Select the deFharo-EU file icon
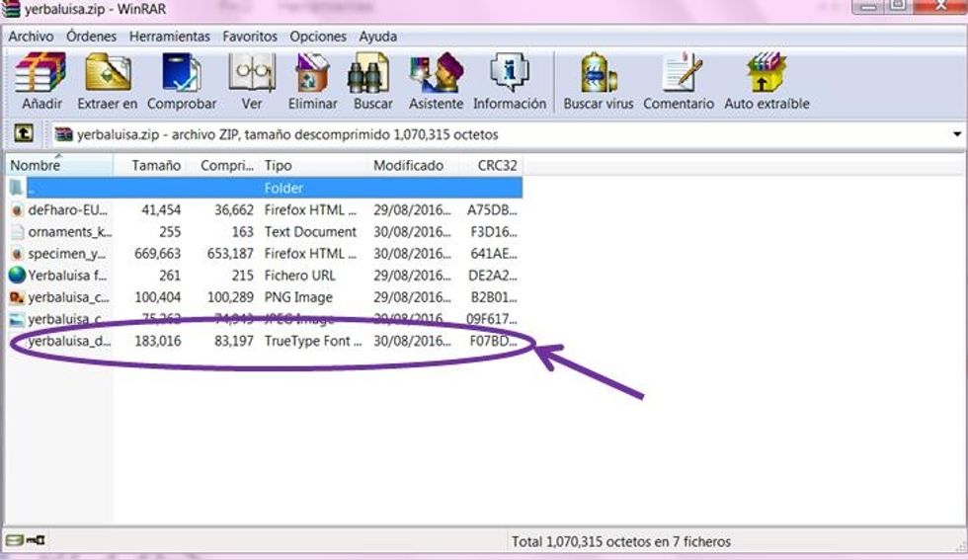Screen dimensions: 968x560 pyautogui.click(x=18, y=210)
